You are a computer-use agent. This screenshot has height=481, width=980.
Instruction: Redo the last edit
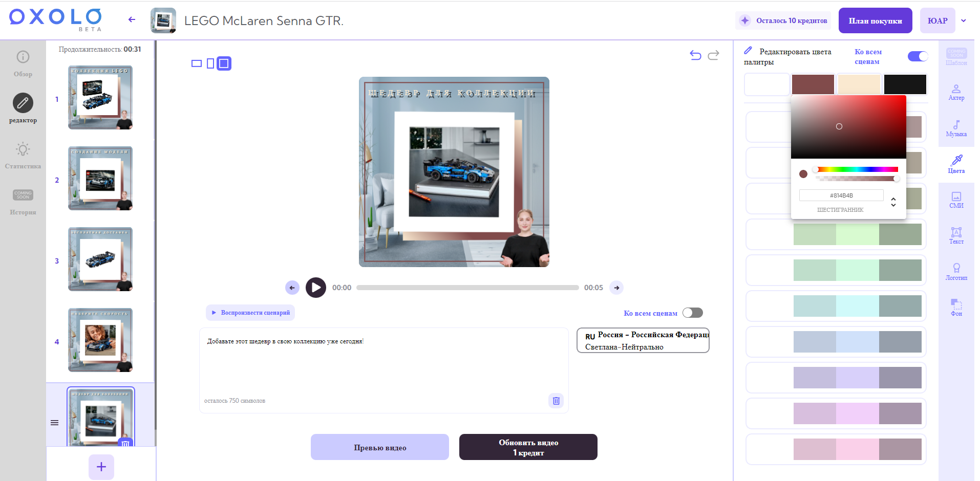[x=714, y=55]
